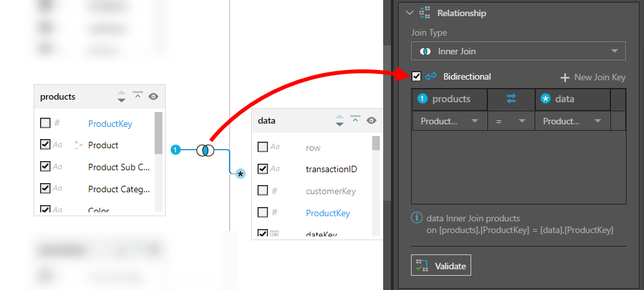Uncheck the Bidirectional checkbox

[416, 76]
